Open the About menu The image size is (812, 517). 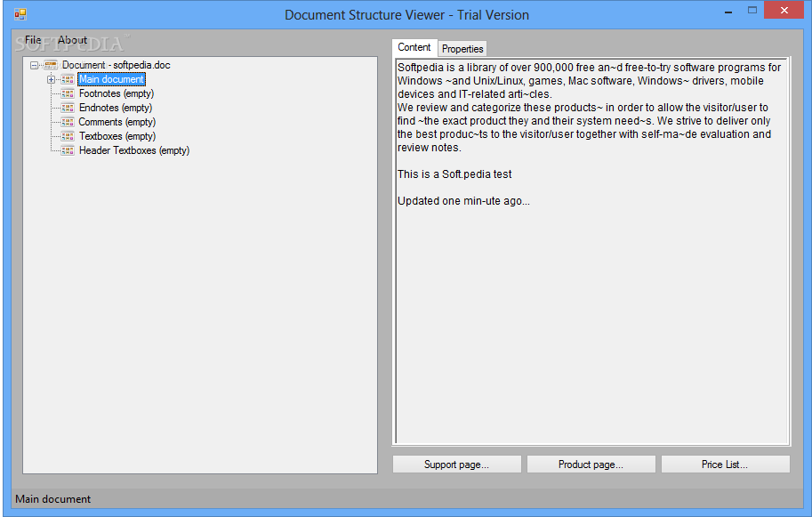72,40
